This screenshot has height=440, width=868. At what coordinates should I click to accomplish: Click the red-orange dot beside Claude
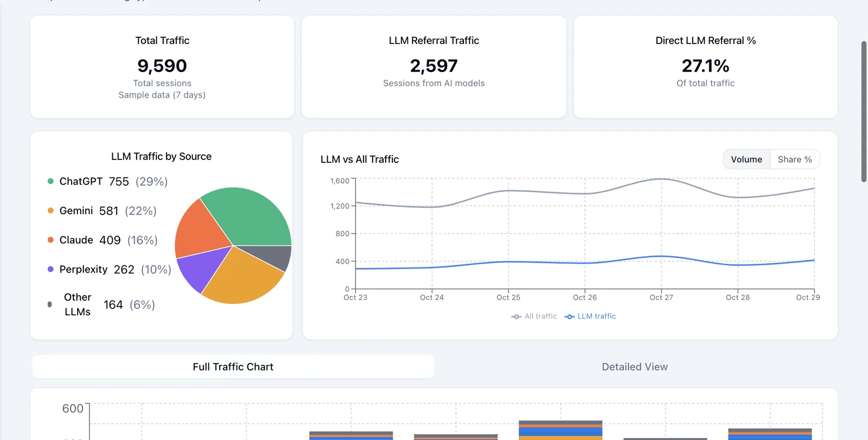click(50, 240)
